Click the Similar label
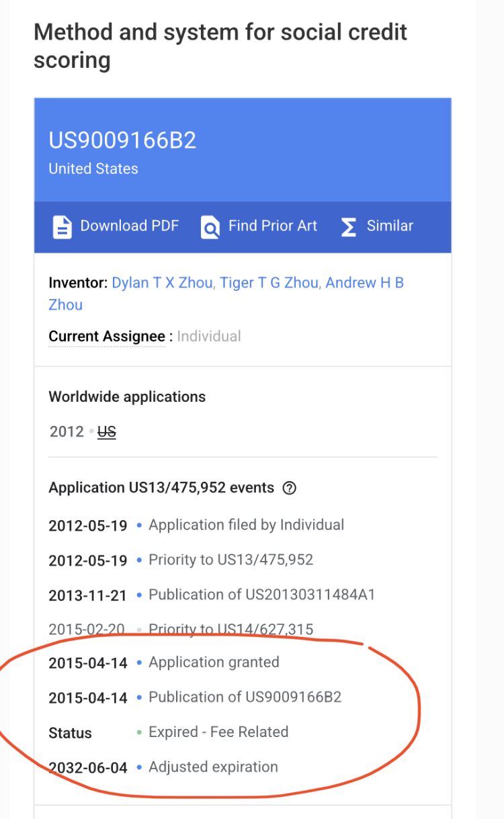504x819 pixels. (390, 226)
